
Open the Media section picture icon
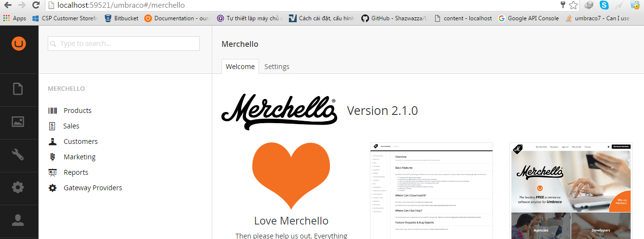18,122
